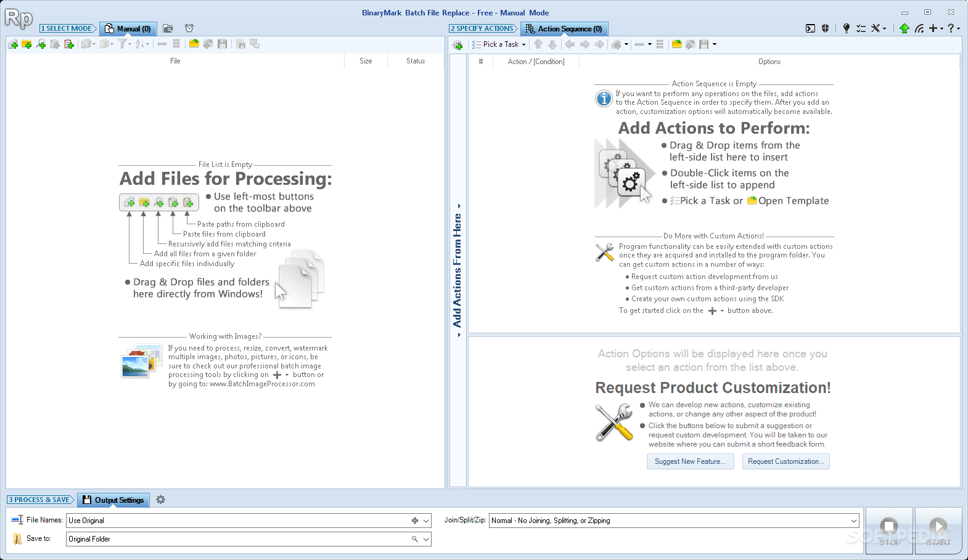Image resolution: width=968 pixels, height=560 pixels.
Task: Click the 1 SELECT MODE label
Action: pos(68,28)
